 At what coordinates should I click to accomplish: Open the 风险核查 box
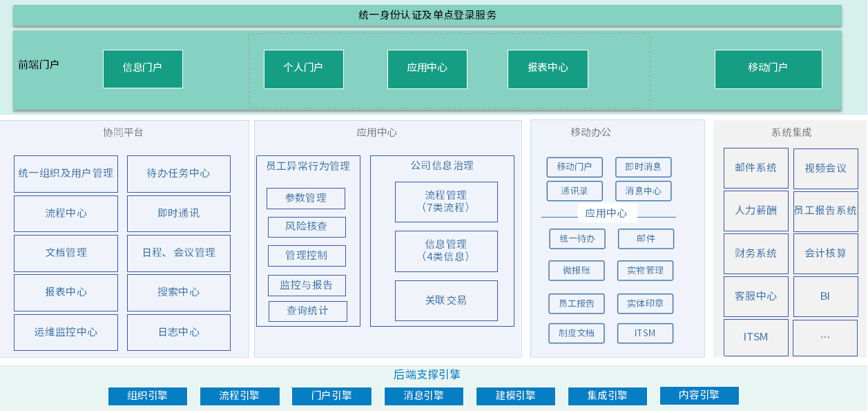(307, 227)
